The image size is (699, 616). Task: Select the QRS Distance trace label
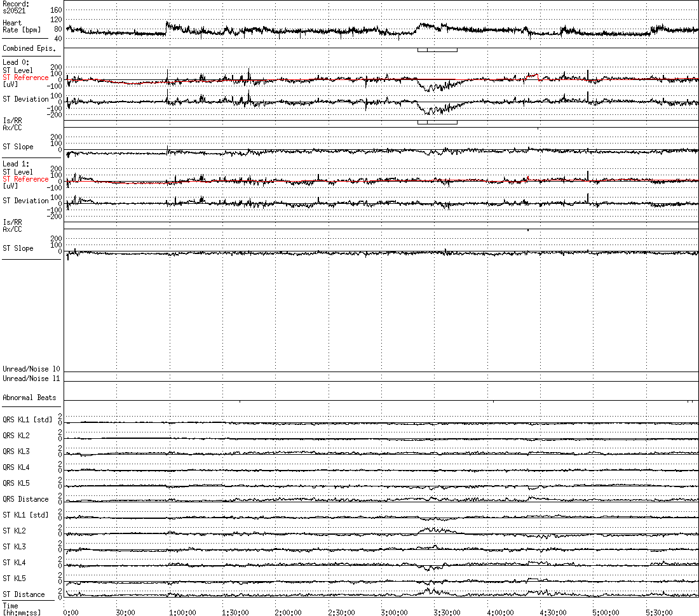click(25, 499)
